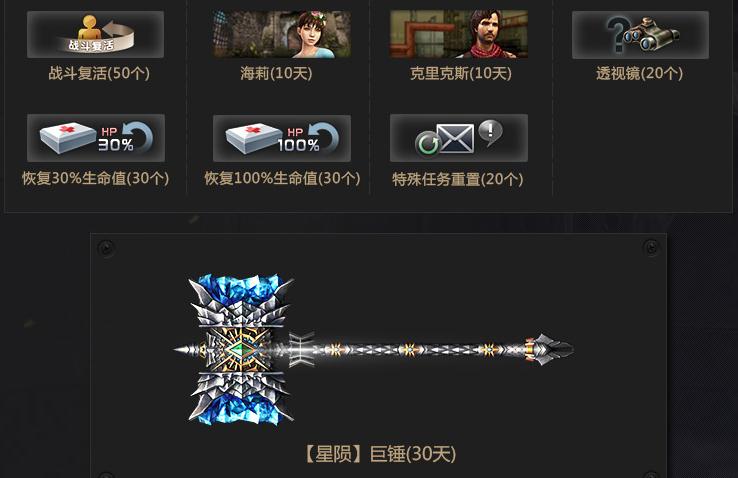Click the 特殊任务重置(20个) label
The height and width of the screenshot is (478, 738).
(457, 179)
